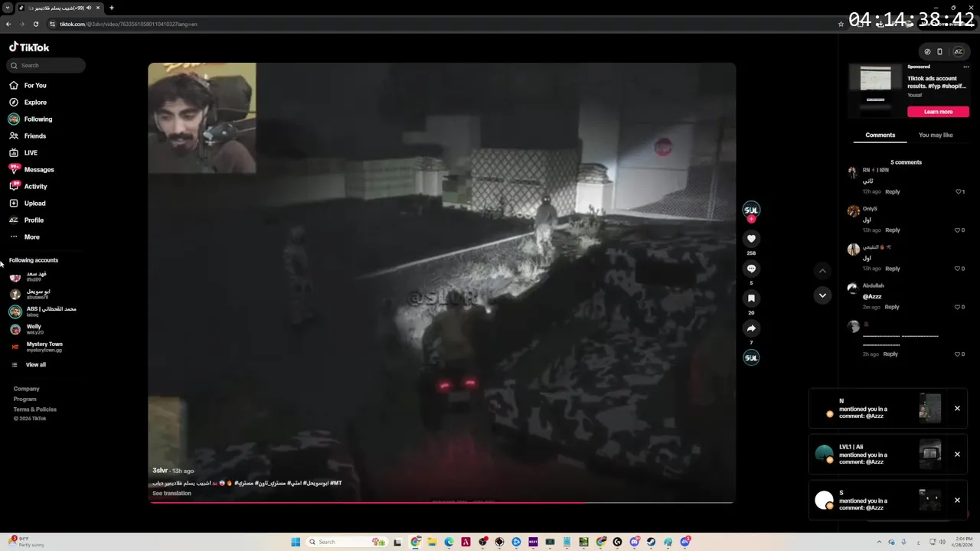Screen dimensions: 980x551
Task: Follow creator via plus on avatar
Action: point(751,219)
